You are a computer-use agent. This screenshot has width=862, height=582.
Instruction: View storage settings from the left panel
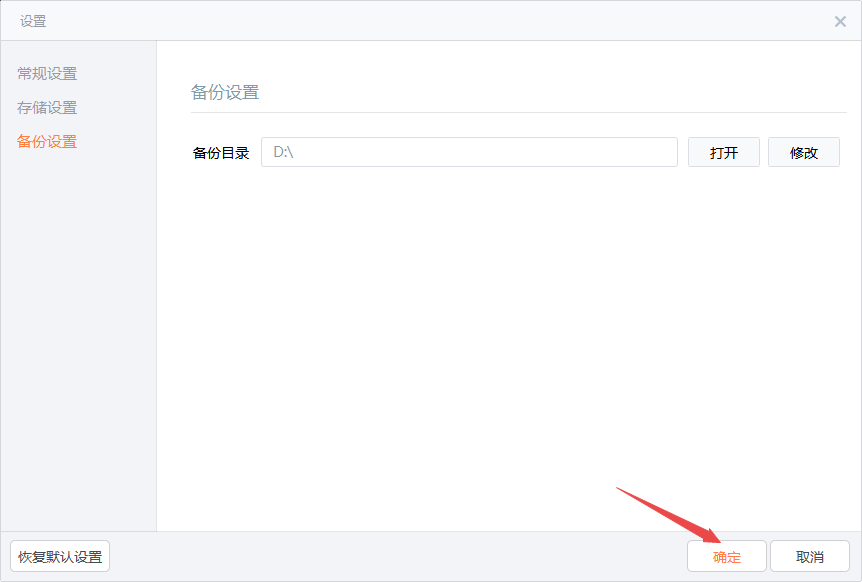[x=46, y=107]
